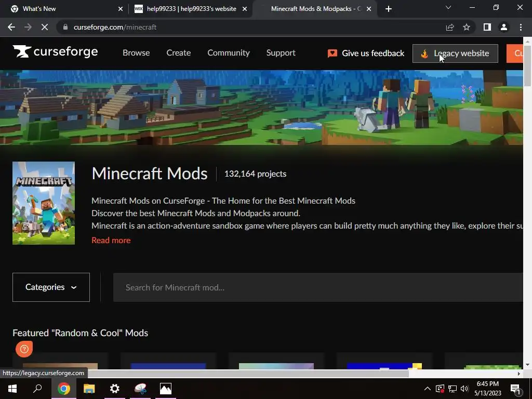Stop page loading with X button

tap(45, 27)
